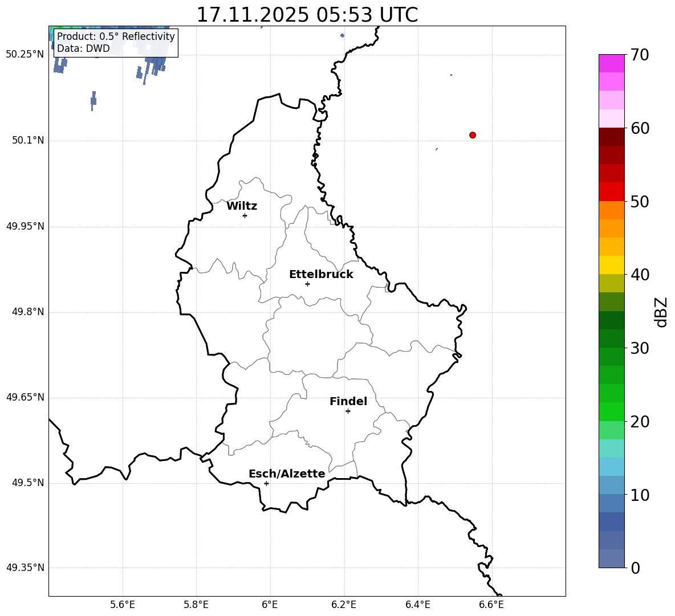Click the colorbar tick label 20
675x616 pixels.
(x=640, y=422)
